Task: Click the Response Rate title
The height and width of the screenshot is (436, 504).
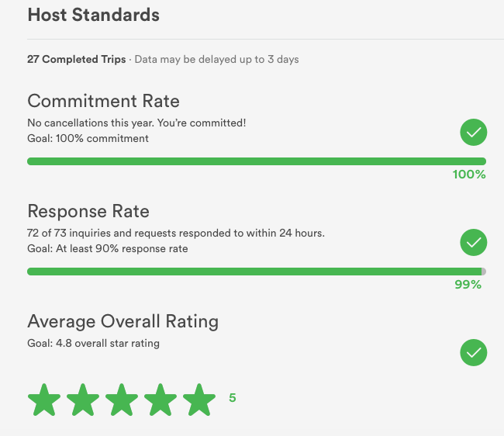Action: pos(88,211)
